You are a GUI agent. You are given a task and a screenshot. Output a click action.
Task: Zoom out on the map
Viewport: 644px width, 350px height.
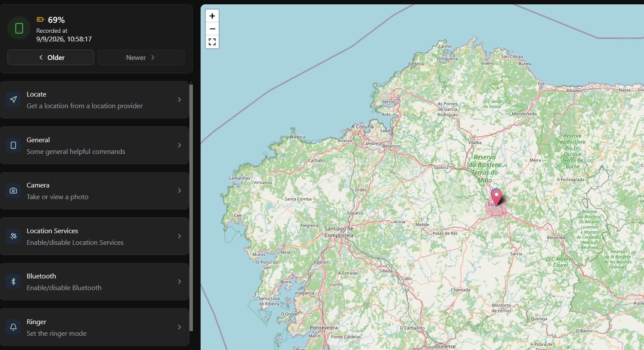[x=212, y=29]
